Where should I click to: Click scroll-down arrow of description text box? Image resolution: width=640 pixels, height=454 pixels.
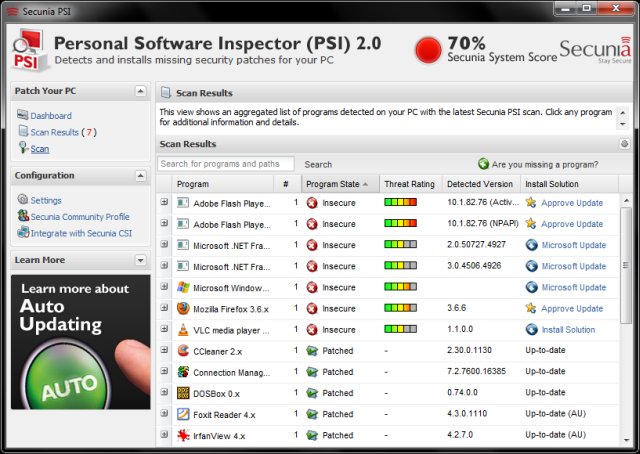pos(623,124)
